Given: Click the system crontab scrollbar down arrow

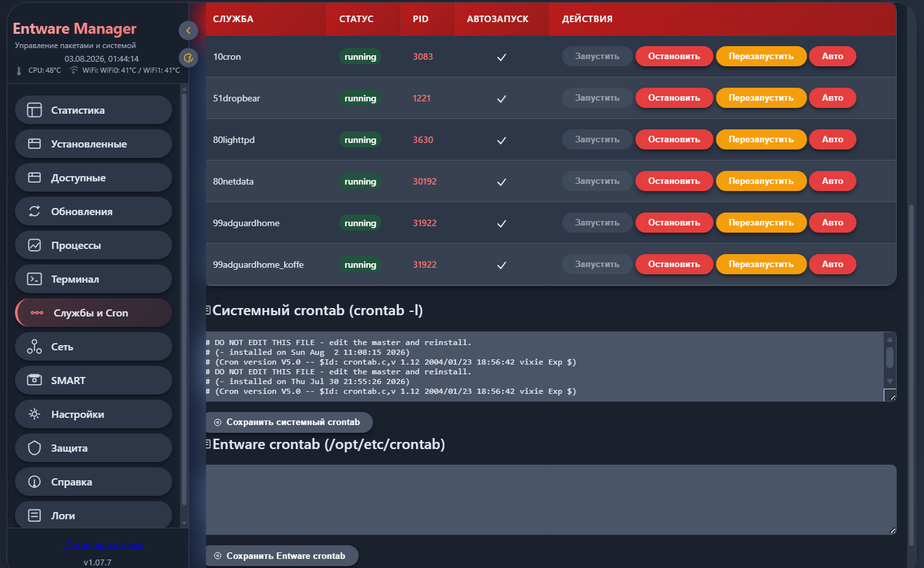Looking at the screenshot, I should 890,381.
